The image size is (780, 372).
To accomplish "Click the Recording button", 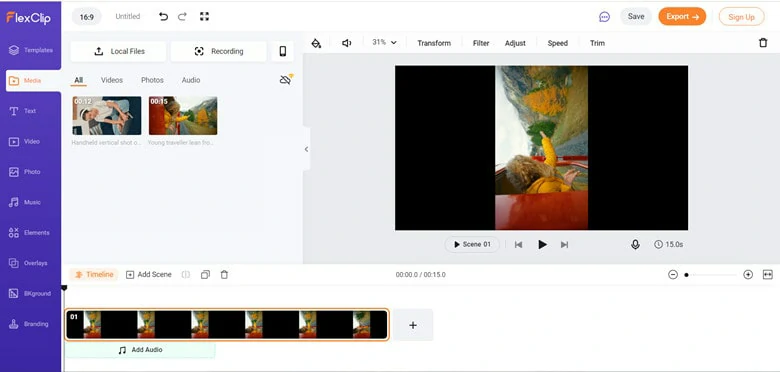I will point(218,51).
